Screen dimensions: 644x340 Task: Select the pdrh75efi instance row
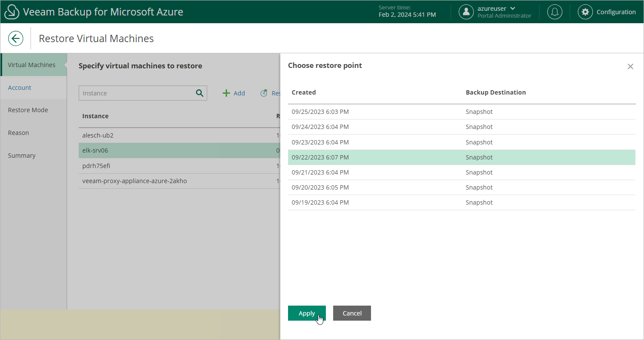pyautogui.click(x=179, y=166)
